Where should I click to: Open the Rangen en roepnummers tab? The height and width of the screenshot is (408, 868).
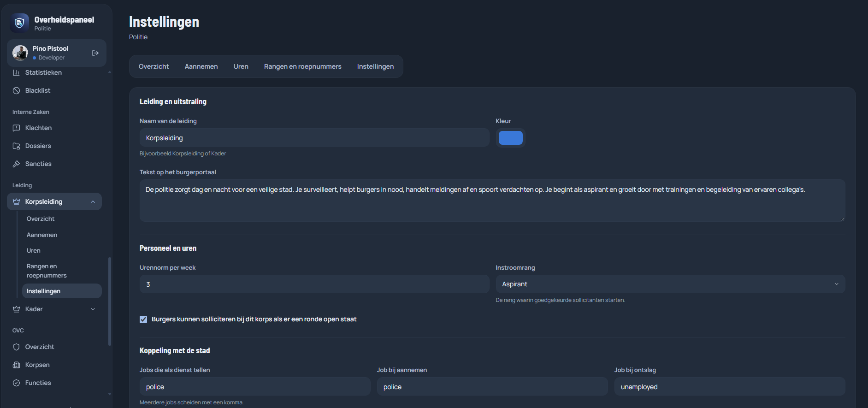pos(303,66)
